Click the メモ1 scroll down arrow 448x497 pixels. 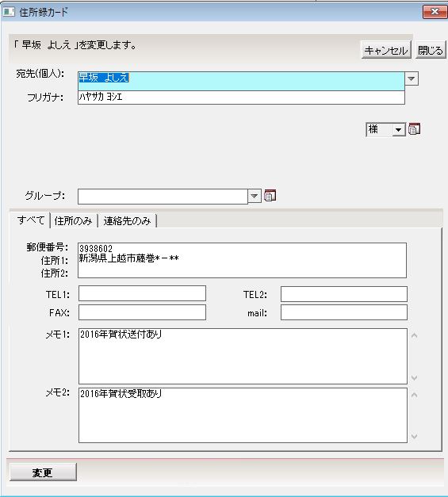pyautogui.click(x=414, y=378)
